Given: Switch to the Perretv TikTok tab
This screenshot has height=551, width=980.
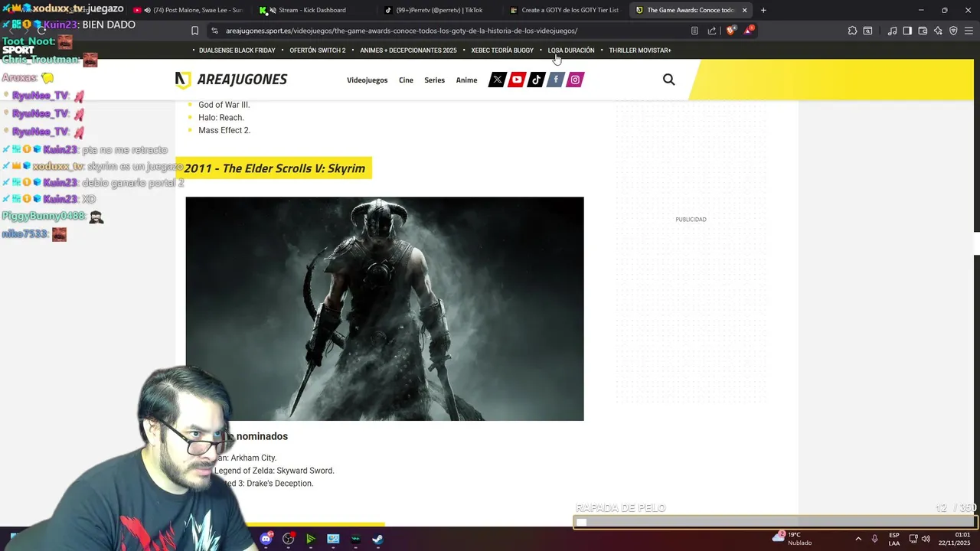Looking at the screenshot, I should pos(439,10).
